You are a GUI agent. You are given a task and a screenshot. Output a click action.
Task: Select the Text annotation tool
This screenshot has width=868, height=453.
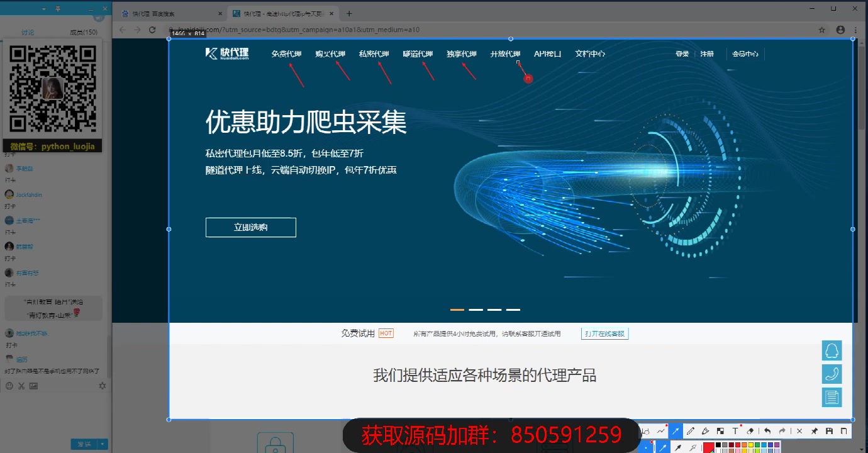pyautogui.click(x=735, y=431)
